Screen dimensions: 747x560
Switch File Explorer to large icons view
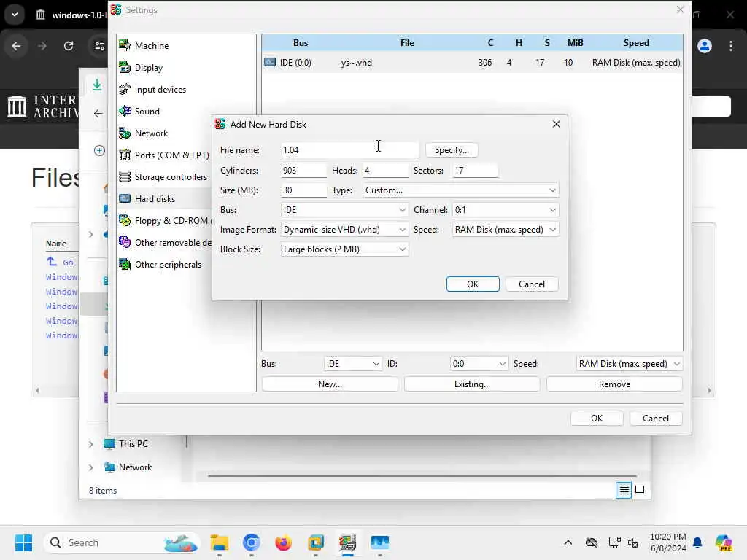coord(640,490)
